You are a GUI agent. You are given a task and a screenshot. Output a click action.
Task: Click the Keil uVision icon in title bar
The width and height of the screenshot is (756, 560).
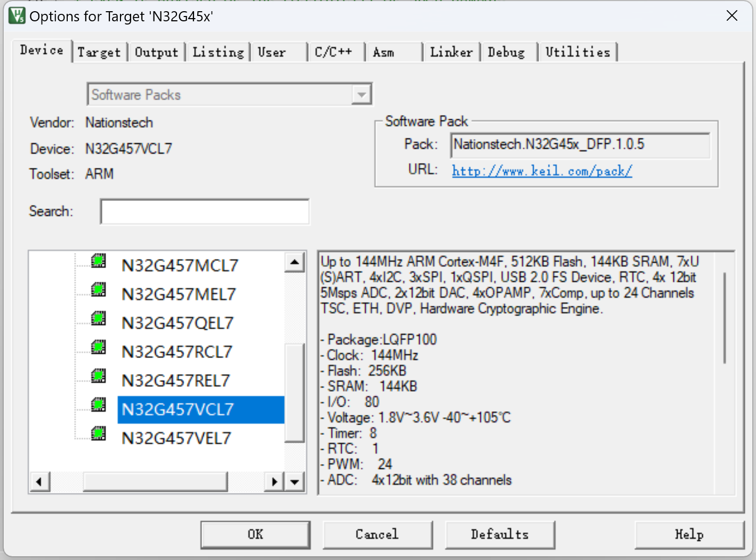pyautogui.click(x=17, y=16)
